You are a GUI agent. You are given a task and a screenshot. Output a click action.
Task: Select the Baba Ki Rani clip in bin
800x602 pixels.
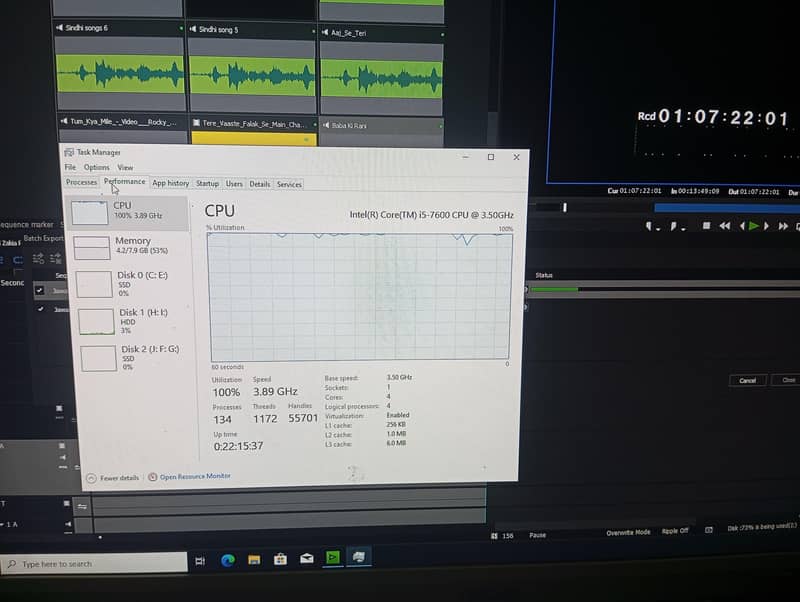[381, 131]
